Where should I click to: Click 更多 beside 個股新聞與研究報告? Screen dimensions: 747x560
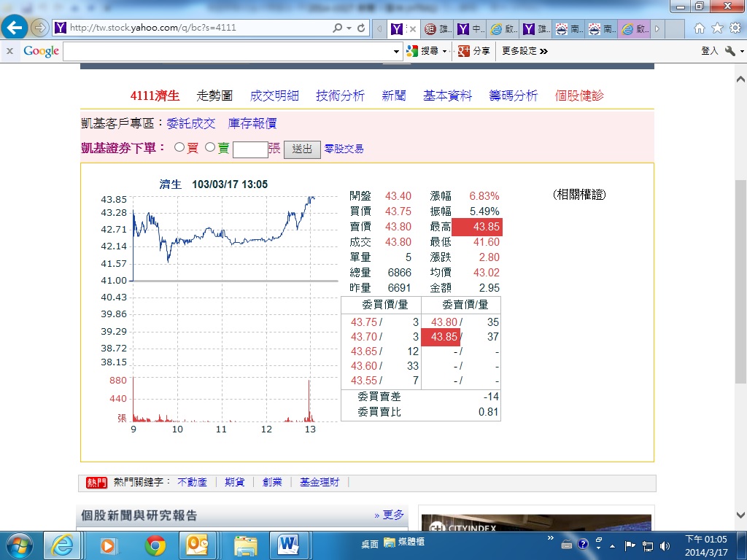click(x=393, y=515)
